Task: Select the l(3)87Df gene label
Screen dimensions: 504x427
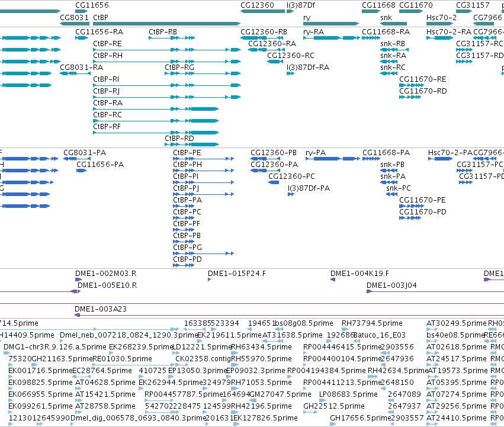Action: (x=300, y=5)
